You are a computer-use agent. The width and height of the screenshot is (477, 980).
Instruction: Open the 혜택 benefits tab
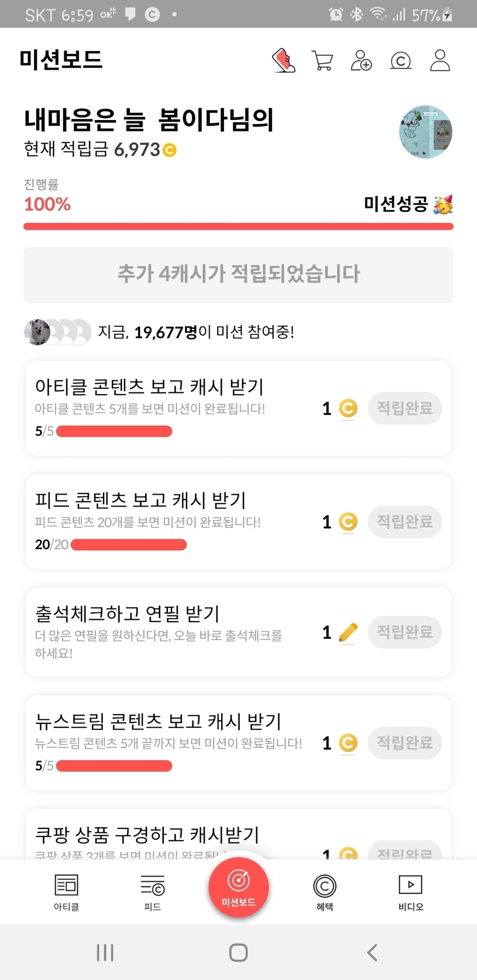325,892
